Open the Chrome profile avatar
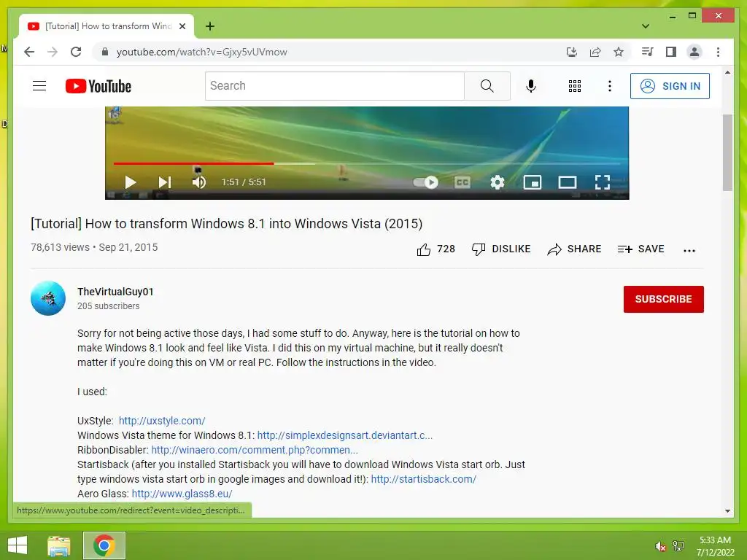747x560 pixels. point(694,52)
